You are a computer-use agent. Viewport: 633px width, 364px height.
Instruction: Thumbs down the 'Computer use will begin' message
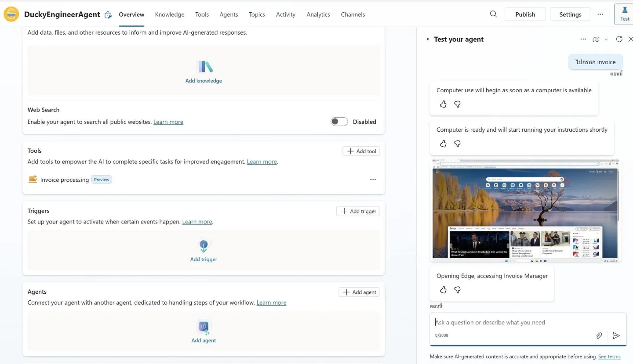[457, 104]
